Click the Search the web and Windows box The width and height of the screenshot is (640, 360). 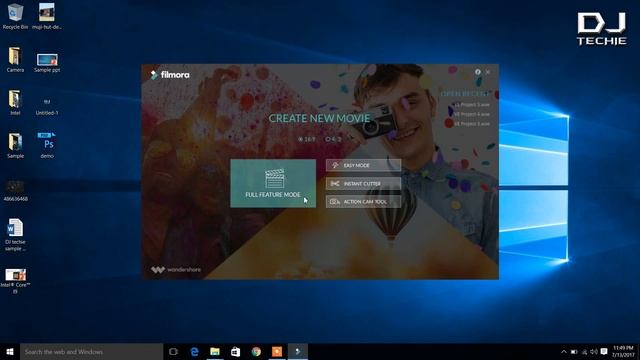(x=91, y=351)
